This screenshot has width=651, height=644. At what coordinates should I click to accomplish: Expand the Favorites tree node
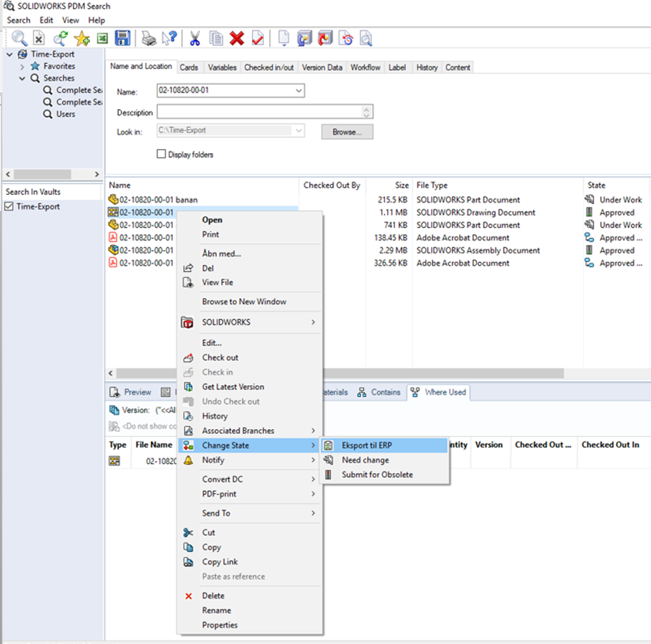pos(23,67)
